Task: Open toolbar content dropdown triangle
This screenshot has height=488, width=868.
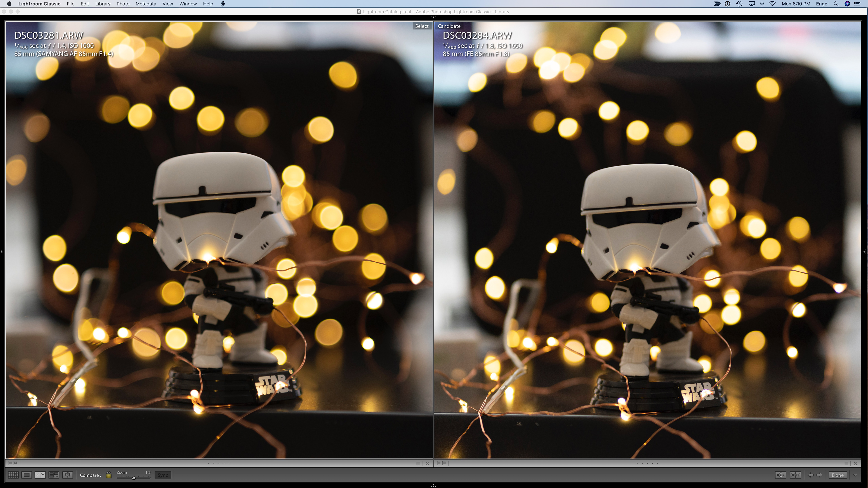Action: coord(855,475)
